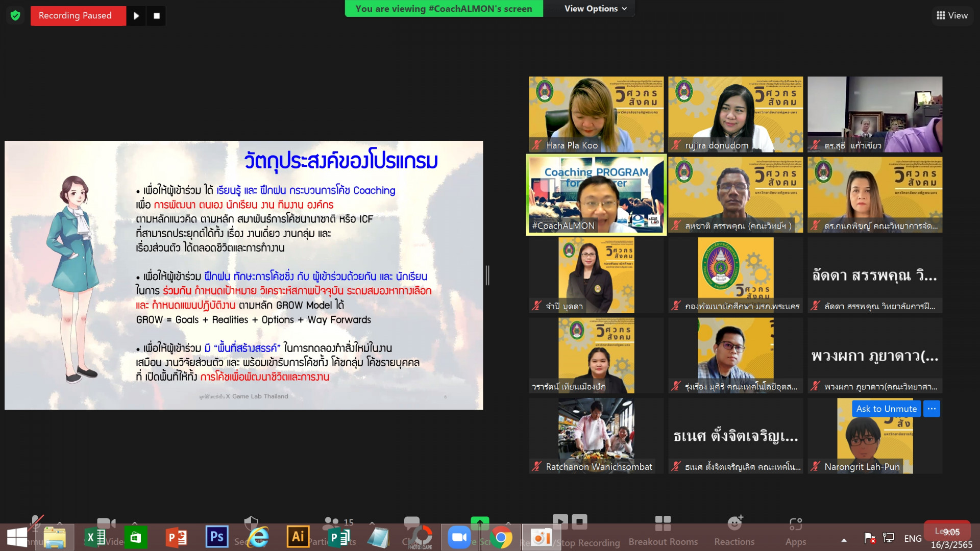Click the screen-viewing banner #CoachALMON
This screenshot has height=551, width=980.
(444, 9)
